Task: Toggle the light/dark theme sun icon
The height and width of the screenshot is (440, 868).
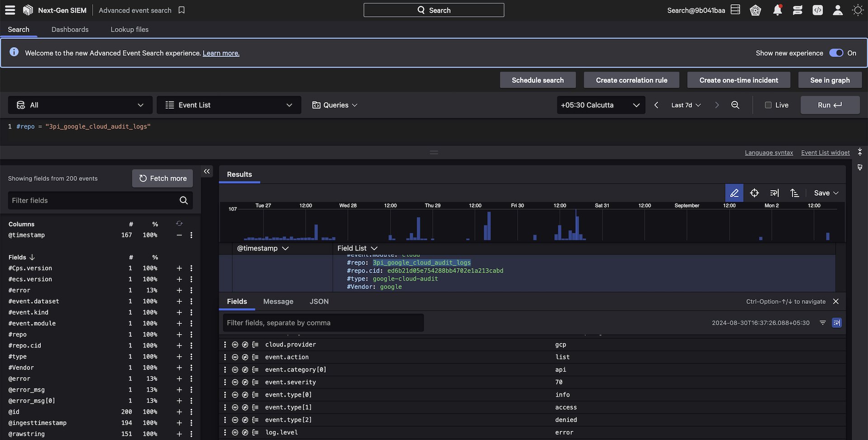Action: click(x=858, y=10)
